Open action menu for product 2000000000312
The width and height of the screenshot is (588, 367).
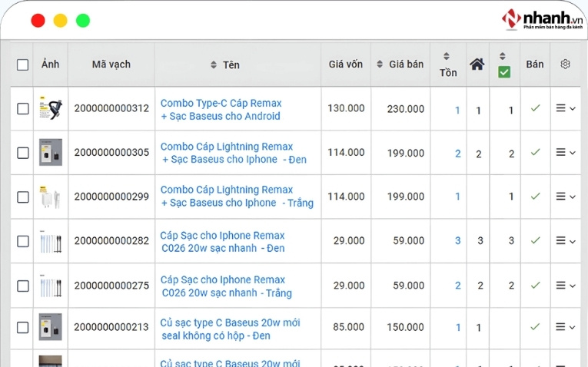click(x=565, y=109)
